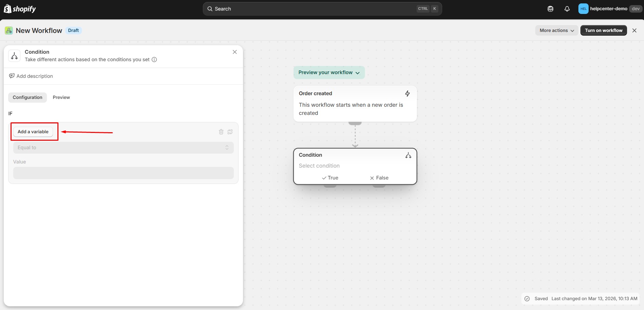This screenshot has width=644, height=310.
Task: Close the Condition panel
Action: pyautogui.click(x=234, y=52)
